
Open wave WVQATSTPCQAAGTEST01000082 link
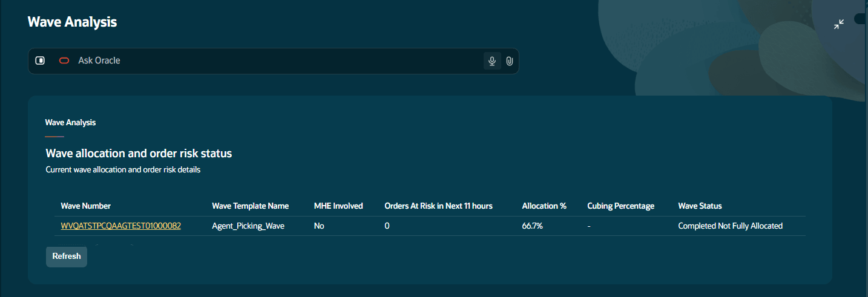tap(120, 226)
